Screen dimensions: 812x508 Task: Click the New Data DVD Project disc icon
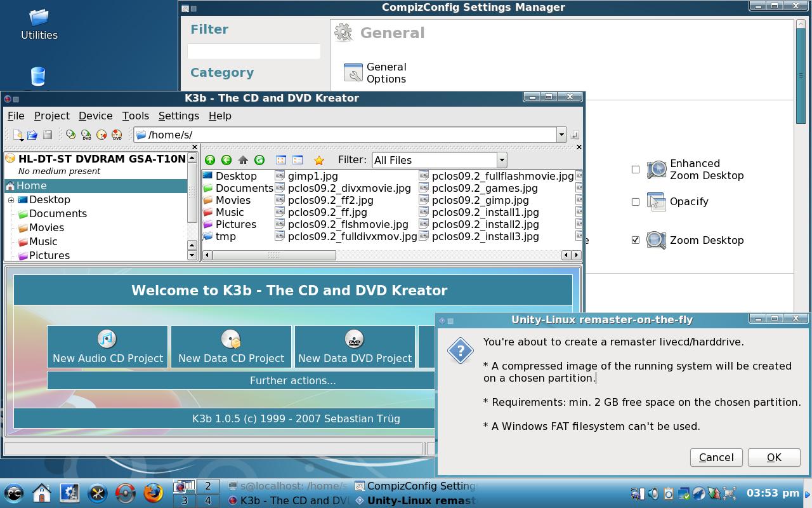(355, 339)
